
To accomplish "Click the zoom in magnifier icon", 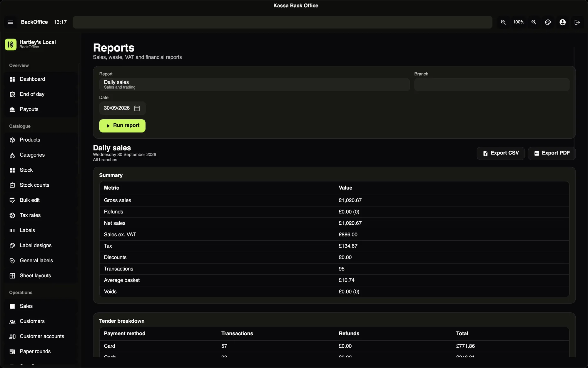I will pos(534,22).
